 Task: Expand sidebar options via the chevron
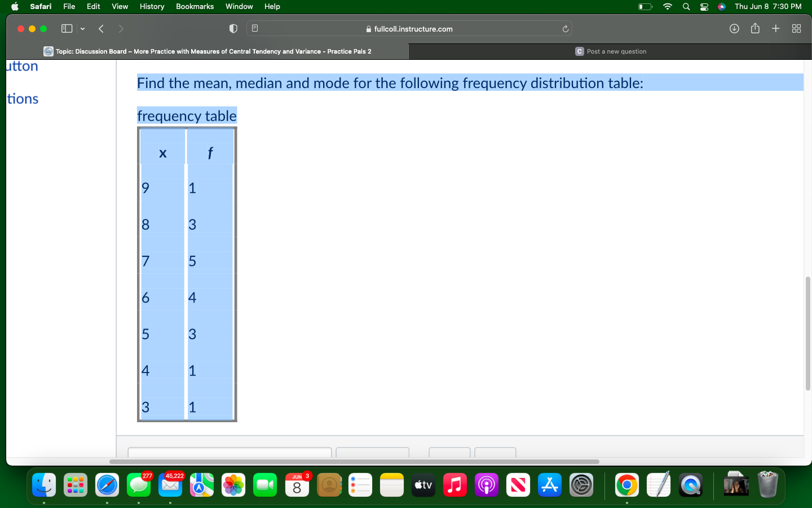[82, 28]
